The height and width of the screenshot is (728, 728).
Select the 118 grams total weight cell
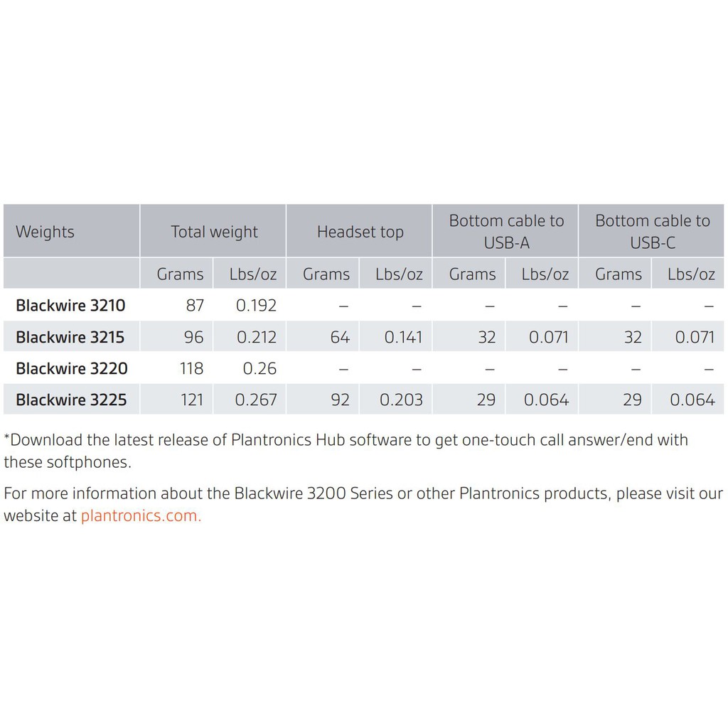pyautogui.click(x=191, y=368)
